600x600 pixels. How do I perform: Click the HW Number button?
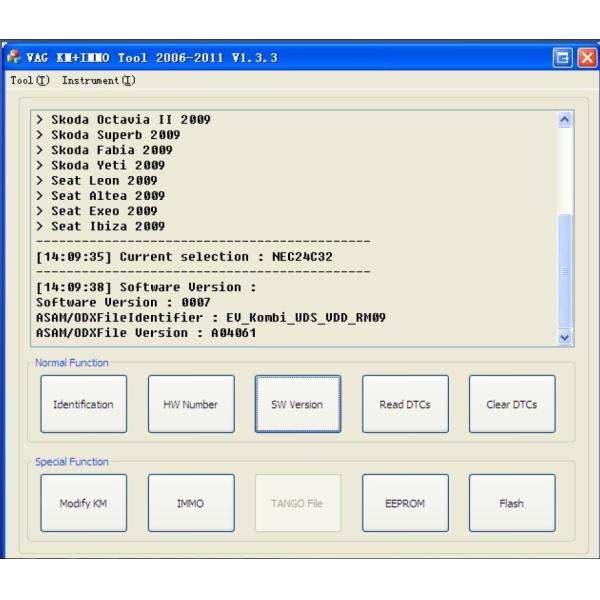191,405
